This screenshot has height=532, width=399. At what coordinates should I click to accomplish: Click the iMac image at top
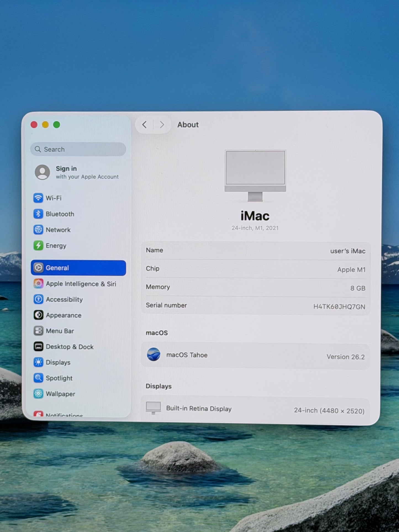point(255,176)
